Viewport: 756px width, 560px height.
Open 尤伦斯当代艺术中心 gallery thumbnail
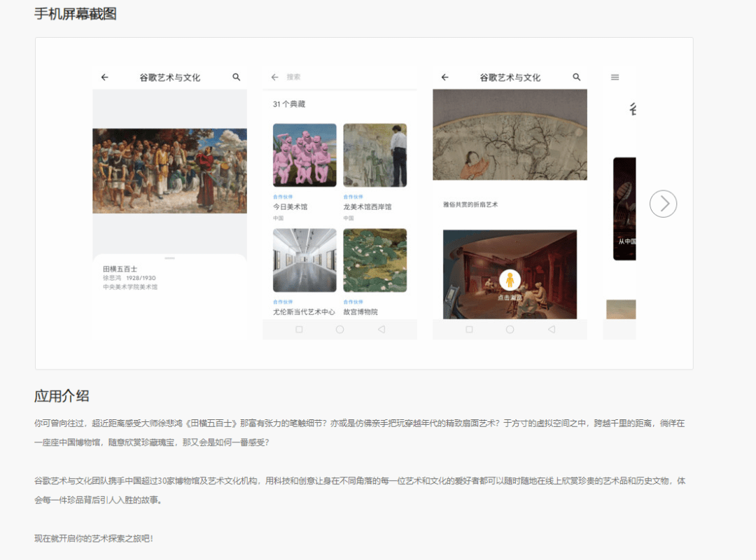pyautogui.click(x=304, y=260)
